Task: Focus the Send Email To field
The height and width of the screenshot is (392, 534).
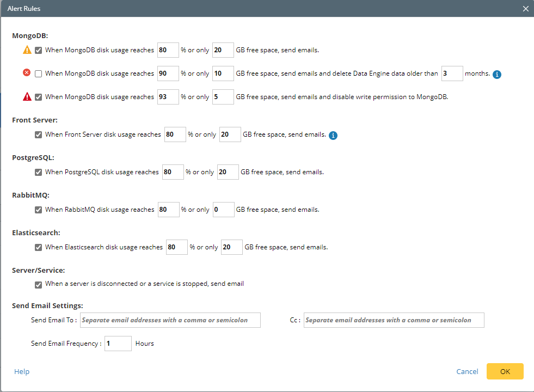Action: coord(170,320)
